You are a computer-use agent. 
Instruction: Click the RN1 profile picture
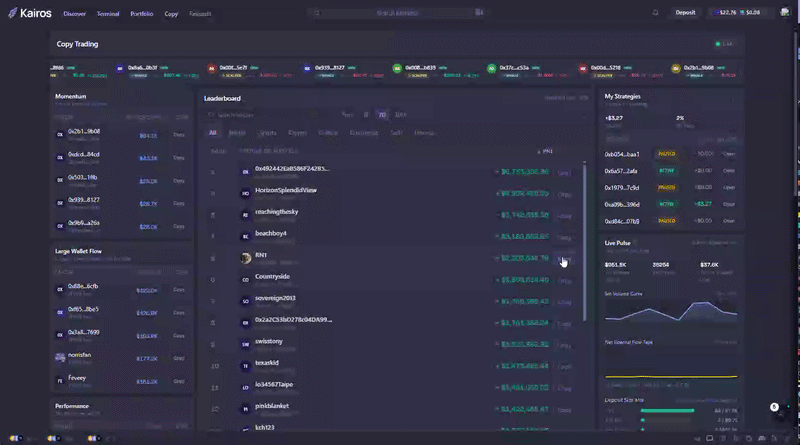[x=245, y=258]
